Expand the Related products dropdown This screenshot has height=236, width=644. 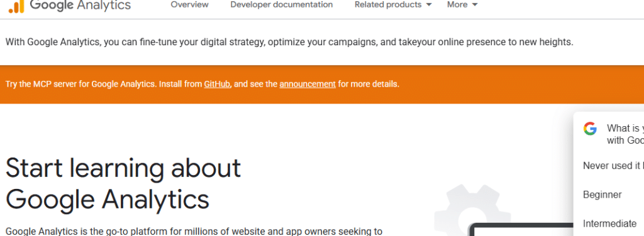coord(393,4)
